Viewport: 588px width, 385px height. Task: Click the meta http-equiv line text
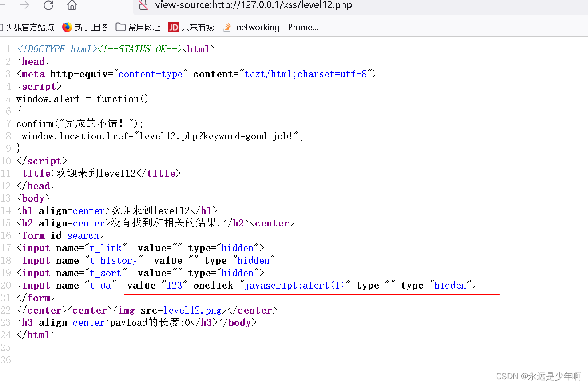197,74
